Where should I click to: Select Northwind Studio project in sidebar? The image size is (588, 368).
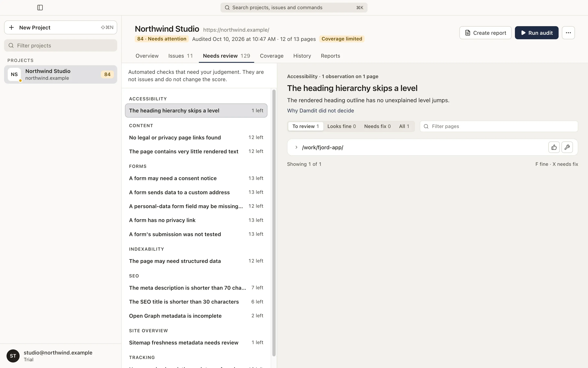click(60, 74)
